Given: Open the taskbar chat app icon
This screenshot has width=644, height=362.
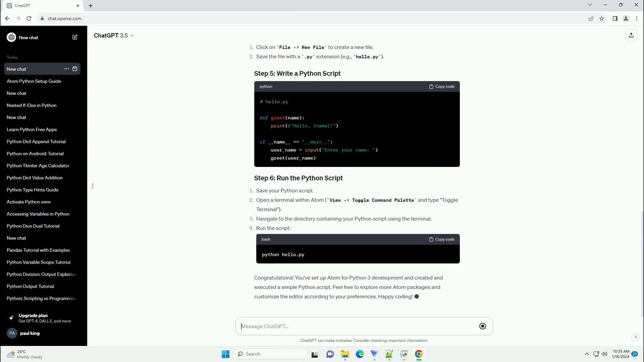Looking at the screenshot, I should coord(330,354).
